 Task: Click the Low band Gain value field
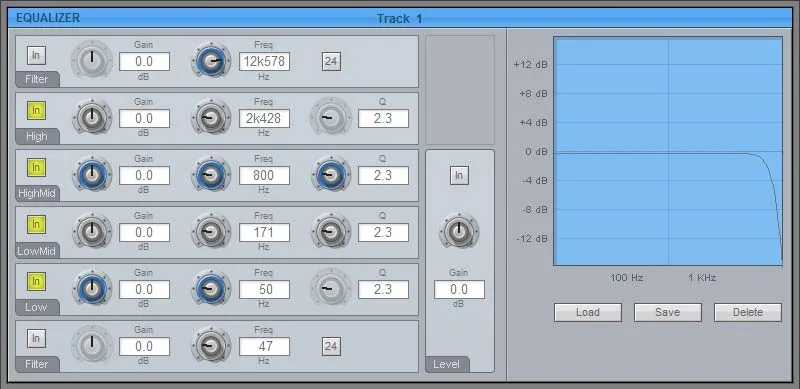point(144,289)
